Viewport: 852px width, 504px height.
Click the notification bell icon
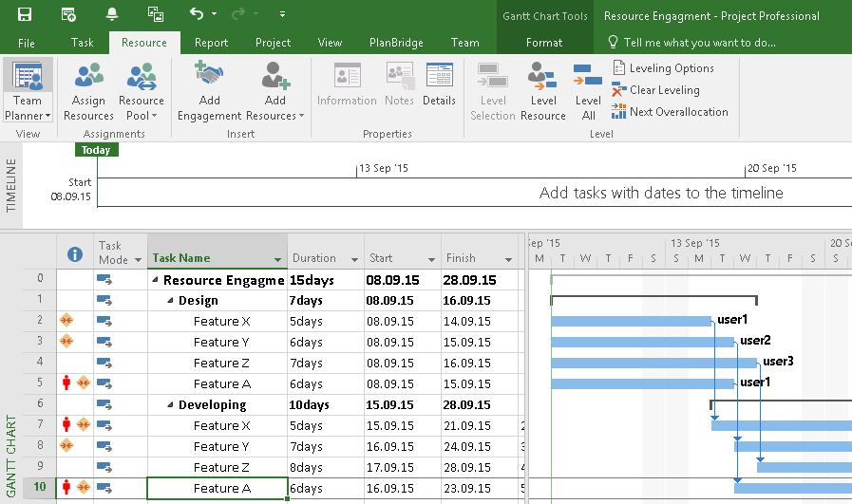(x=112, y=14)
